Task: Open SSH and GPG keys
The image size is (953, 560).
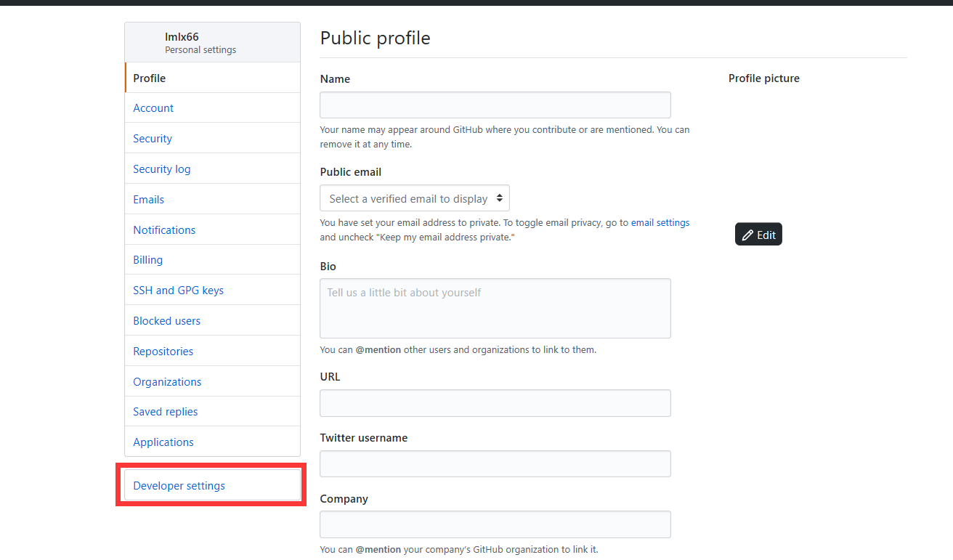Action: [178, 291]
